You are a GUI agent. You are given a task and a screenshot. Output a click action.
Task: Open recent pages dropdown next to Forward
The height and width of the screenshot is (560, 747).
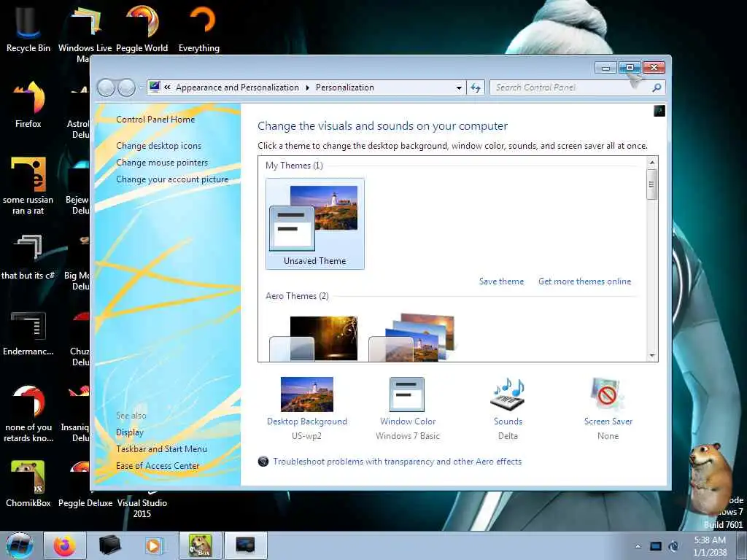click(140, 87)
